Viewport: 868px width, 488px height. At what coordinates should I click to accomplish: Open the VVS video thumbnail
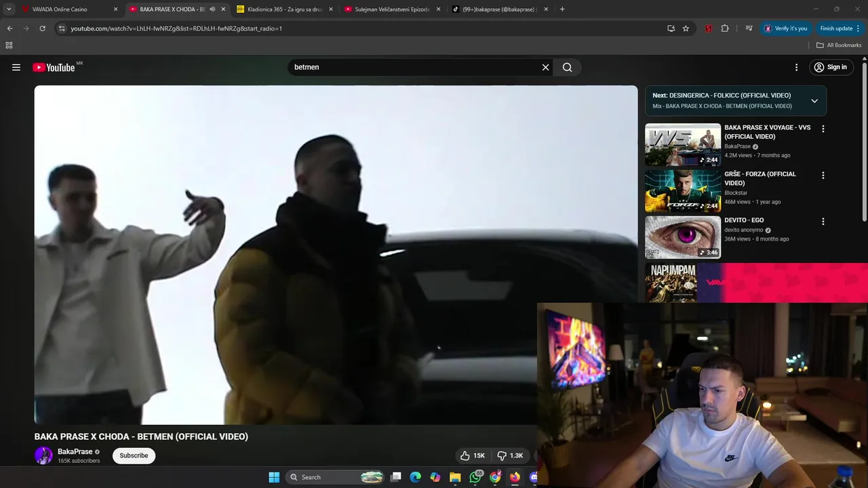pyautogui.click(x=683, y=144)
